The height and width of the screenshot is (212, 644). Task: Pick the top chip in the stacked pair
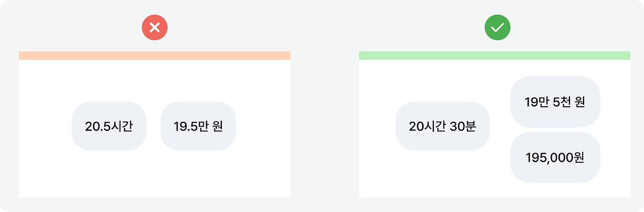click(555, 102)
